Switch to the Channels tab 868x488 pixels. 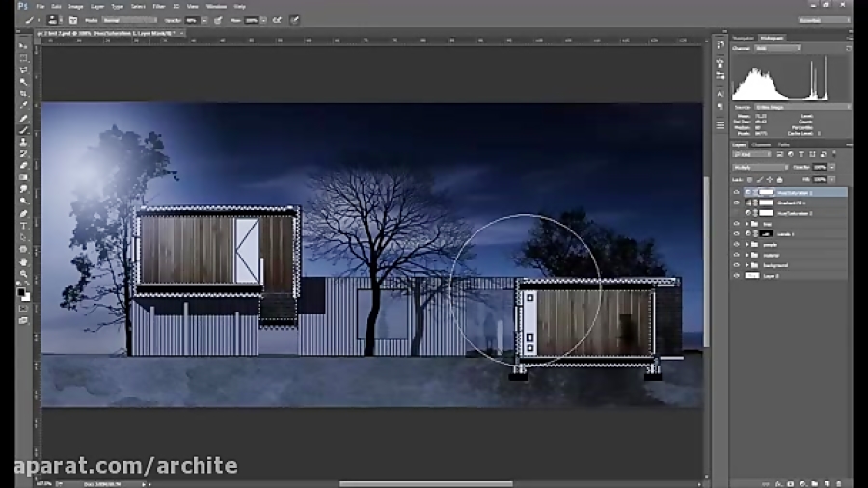coord(761,145)
